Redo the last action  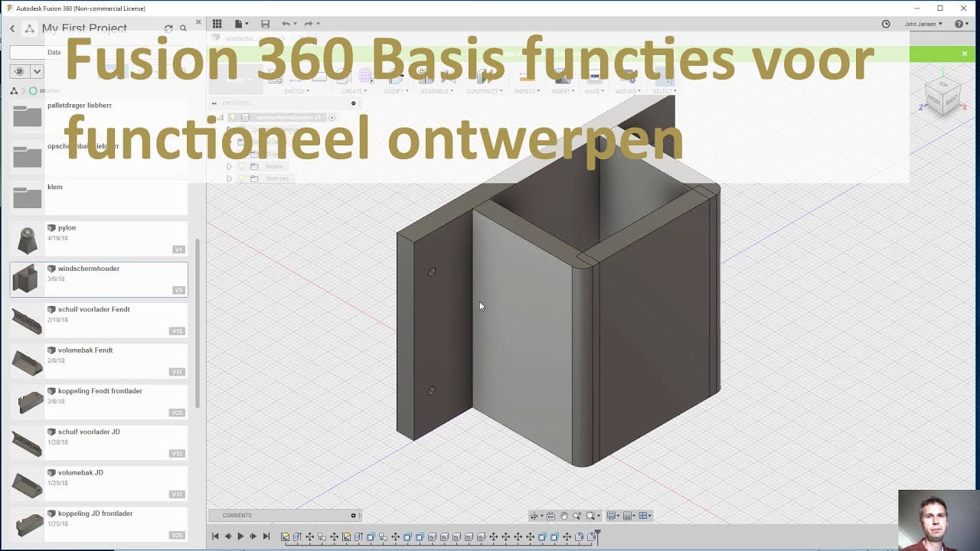(310, 24)
